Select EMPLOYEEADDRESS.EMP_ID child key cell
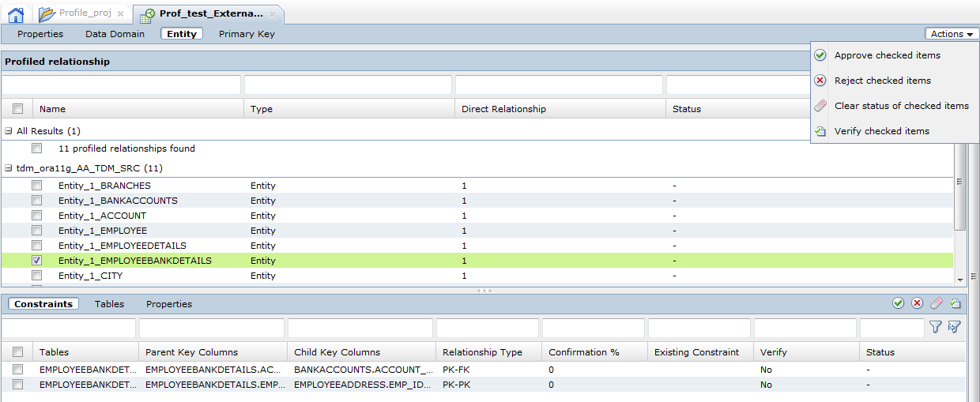 pos(364,385)
